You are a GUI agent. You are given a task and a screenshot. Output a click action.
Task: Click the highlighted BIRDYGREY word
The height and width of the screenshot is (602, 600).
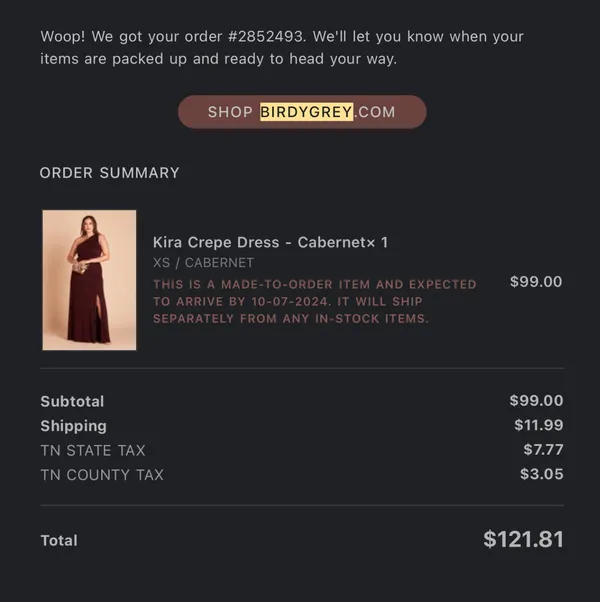(x=306, y=112)
